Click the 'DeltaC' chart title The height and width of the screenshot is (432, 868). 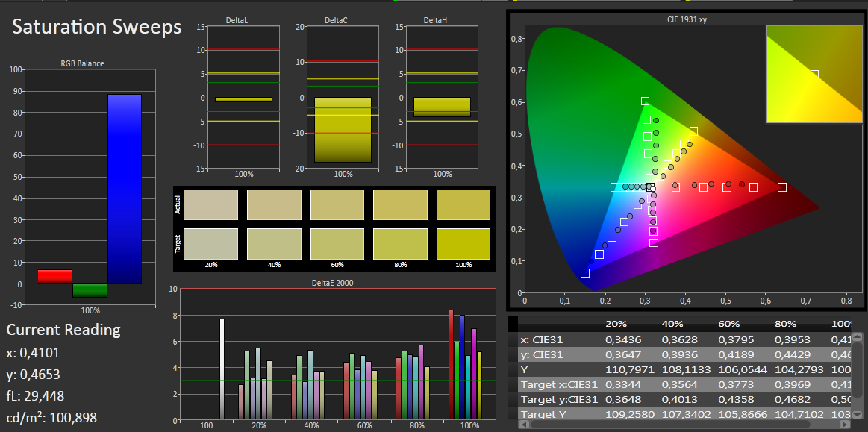click(336, 20)
